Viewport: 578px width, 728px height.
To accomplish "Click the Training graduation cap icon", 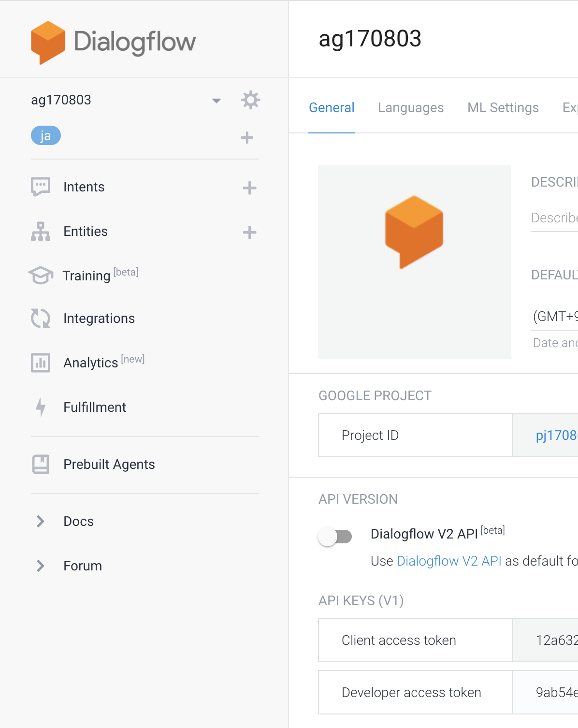I will coord(41,276).
